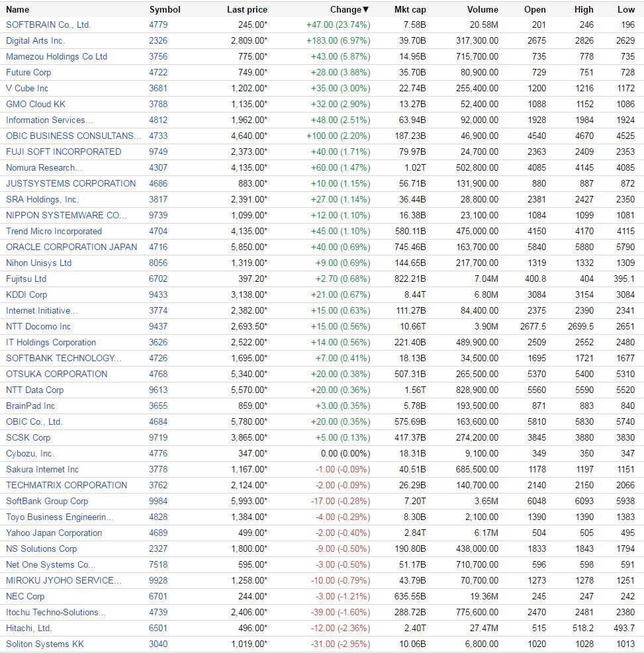Open the Future Corp link
644x653 pixels.
tap(28, 73)
